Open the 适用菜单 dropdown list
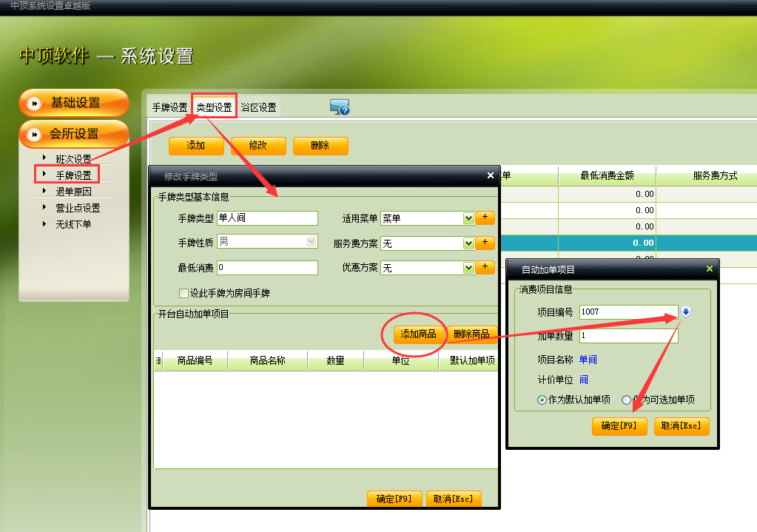The image size is (757, 532). click(468, 218)
